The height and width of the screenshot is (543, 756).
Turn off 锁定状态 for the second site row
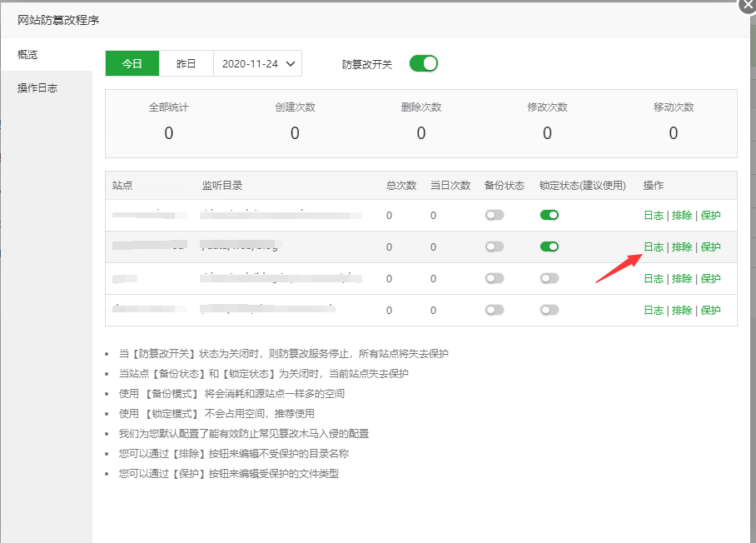pos(549,247)
